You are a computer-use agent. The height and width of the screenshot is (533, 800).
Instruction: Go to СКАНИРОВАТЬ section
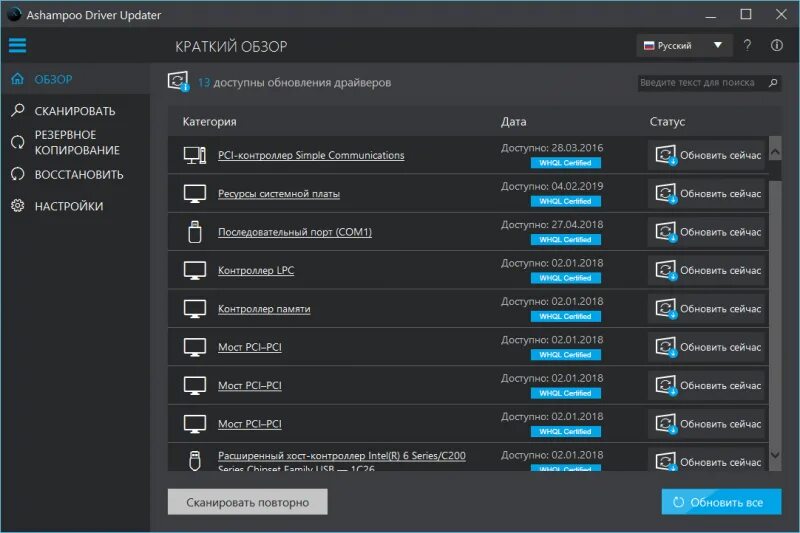pos(76,111)
